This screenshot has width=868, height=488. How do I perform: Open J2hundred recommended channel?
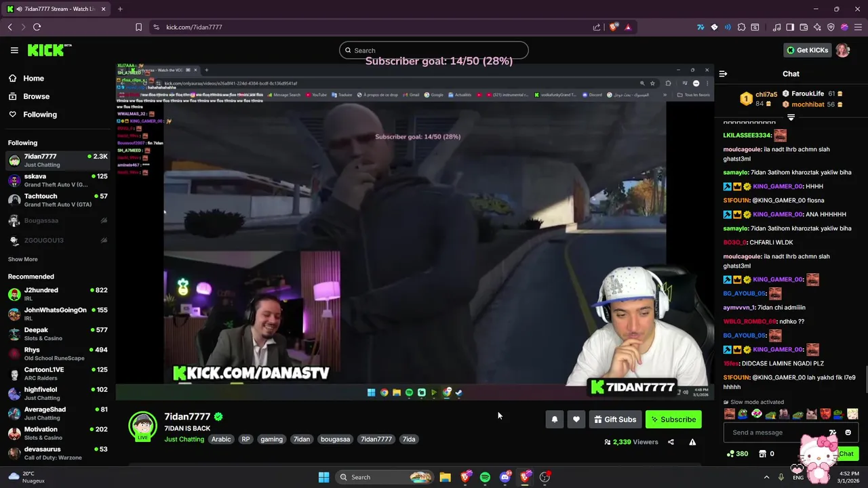click(x=58, y=294)
